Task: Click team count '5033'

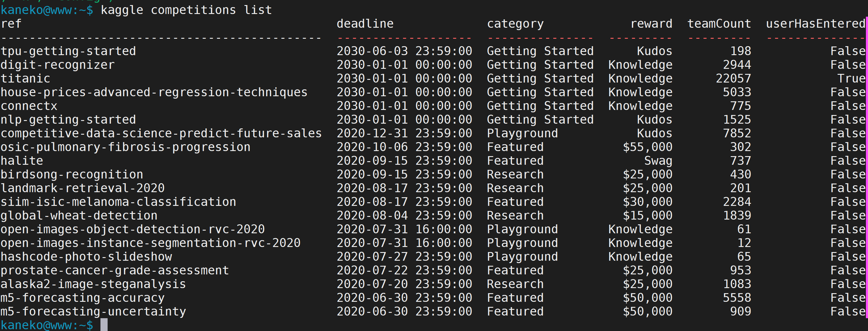Action: [737, 92]
